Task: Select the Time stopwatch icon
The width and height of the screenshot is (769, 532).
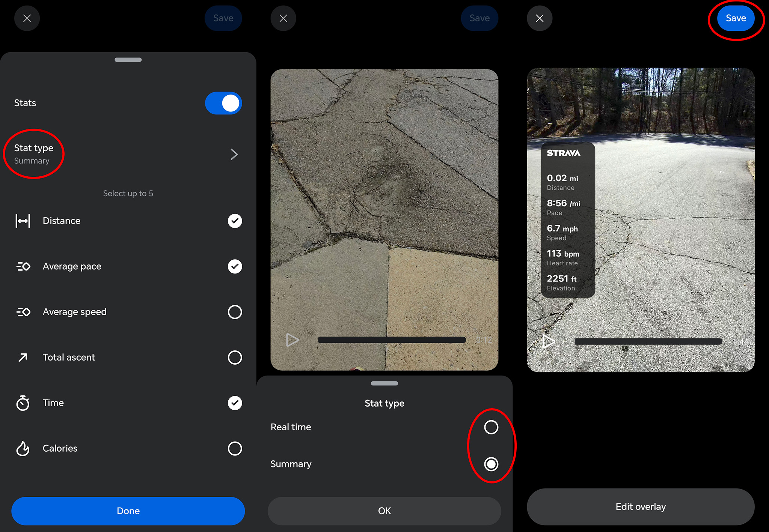Action: click(23, 403)
